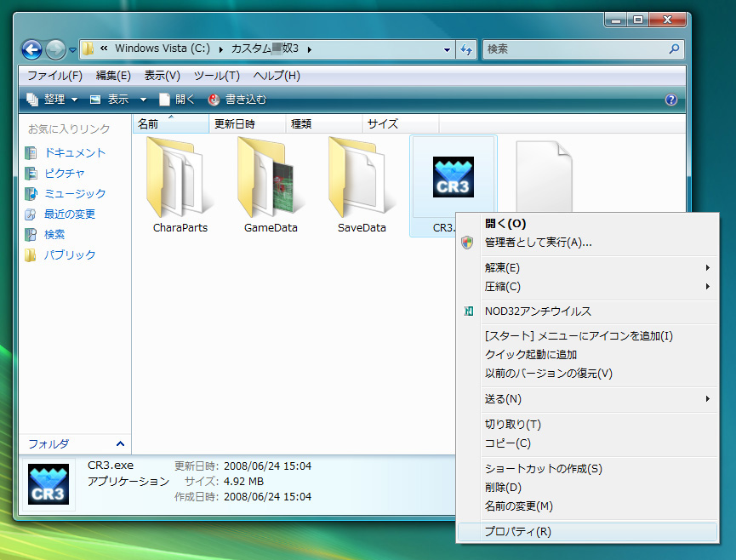Click the search magnifier icon

[x=674, y=49]
